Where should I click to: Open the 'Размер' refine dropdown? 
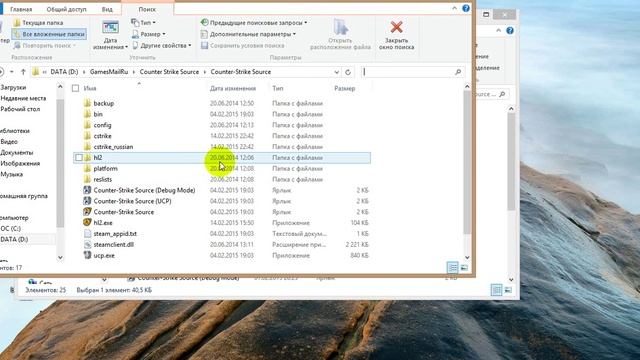pos(149,34)
